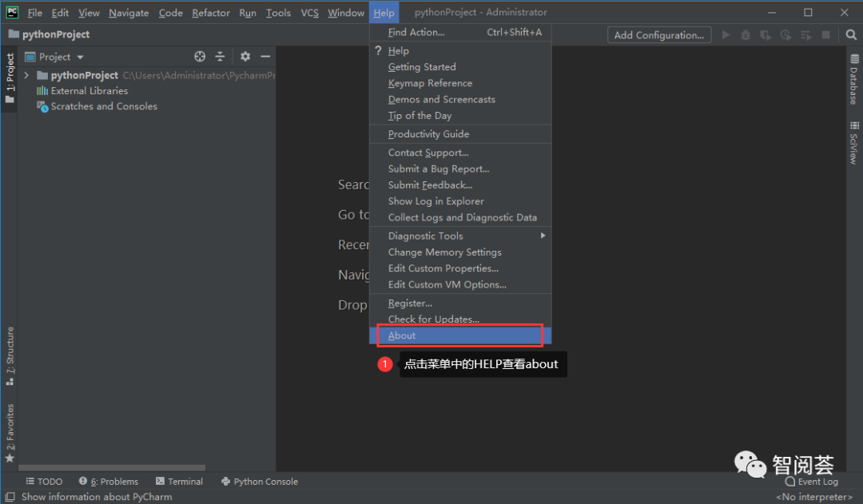Screen dimensions: 863x504
Task: Open the Run menu
Action: [248, 12]
